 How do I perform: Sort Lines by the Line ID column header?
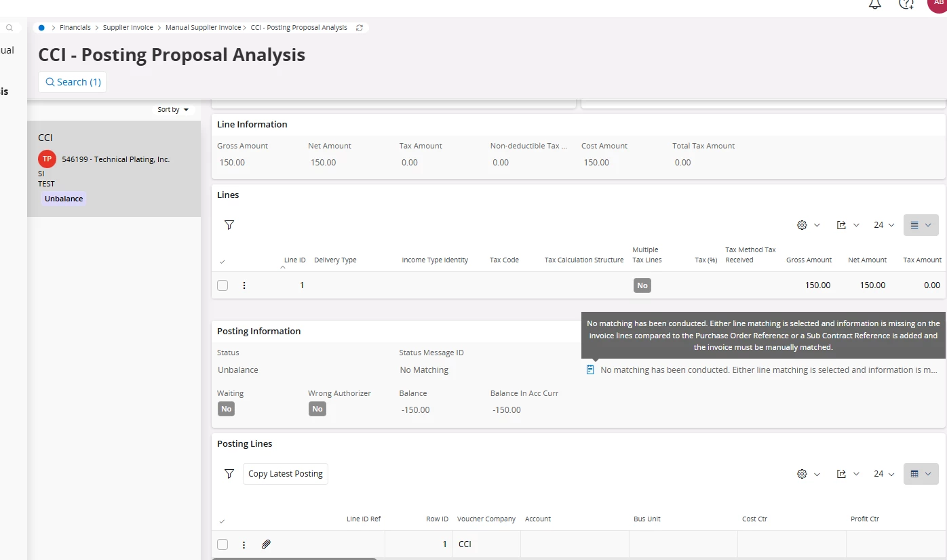click(x=294, y=260)
